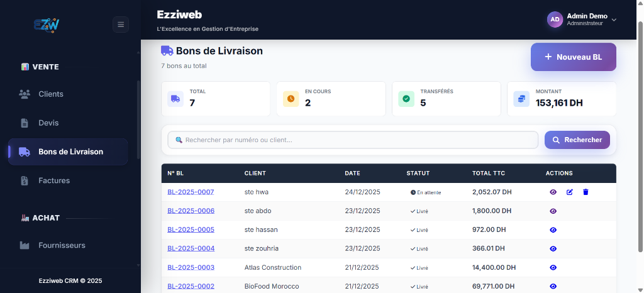Screen dimensions: 644x293
Task: Click the VENTE section heading
Action: 40,67
